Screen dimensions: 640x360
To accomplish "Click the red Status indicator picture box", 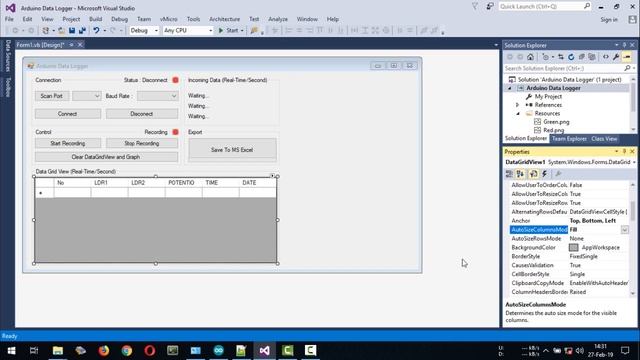I will point(176,80).
